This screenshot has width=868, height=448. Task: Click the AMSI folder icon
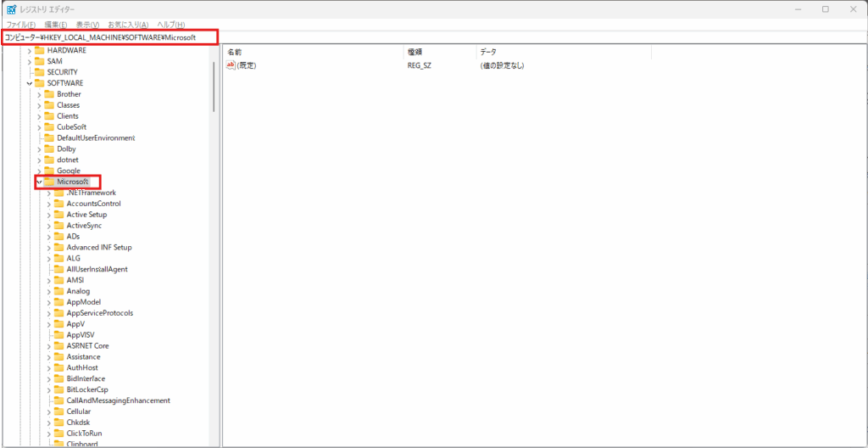(58, 280)
